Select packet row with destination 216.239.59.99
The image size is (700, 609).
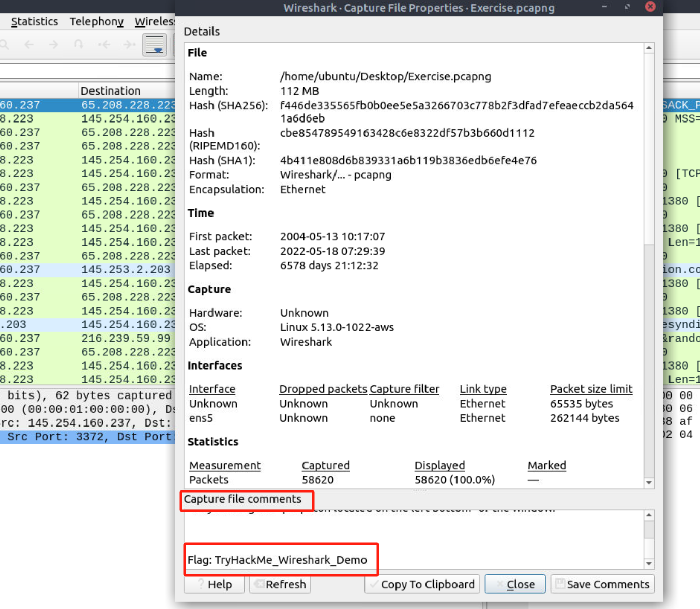[x=87, y=338]
